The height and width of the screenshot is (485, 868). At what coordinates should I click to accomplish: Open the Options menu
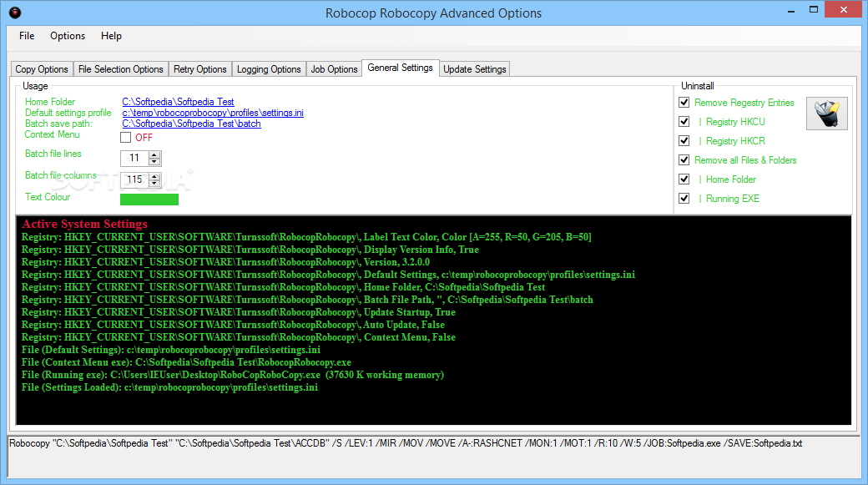coord(67,36)
